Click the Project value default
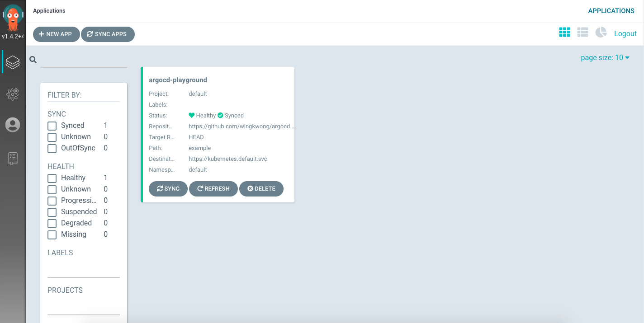This screenshot has height=323, width=644. (x=198, y=94)
